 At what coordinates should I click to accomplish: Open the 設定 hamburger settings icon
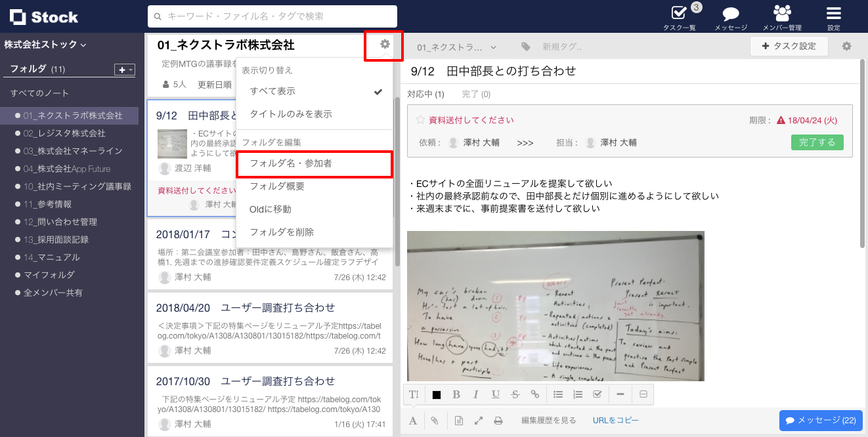[833, 14]
